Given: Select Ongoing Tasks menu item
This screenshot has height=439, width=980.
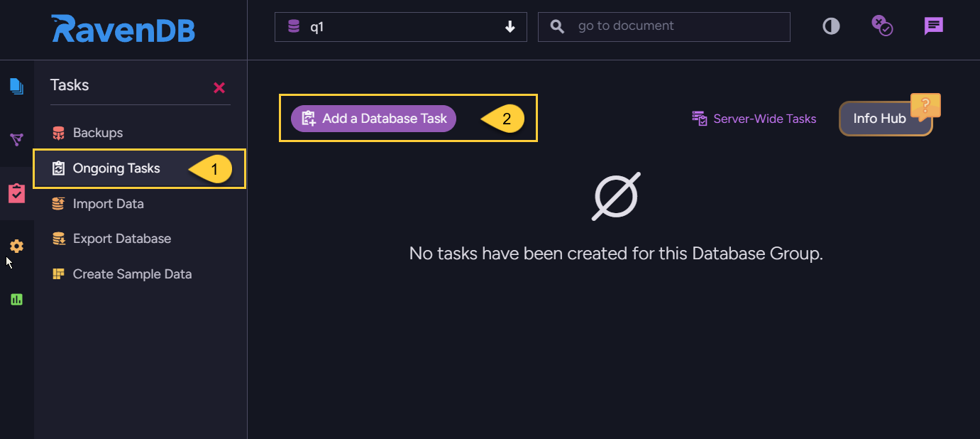Looking at the screenshot, I should tap(140, 168).
